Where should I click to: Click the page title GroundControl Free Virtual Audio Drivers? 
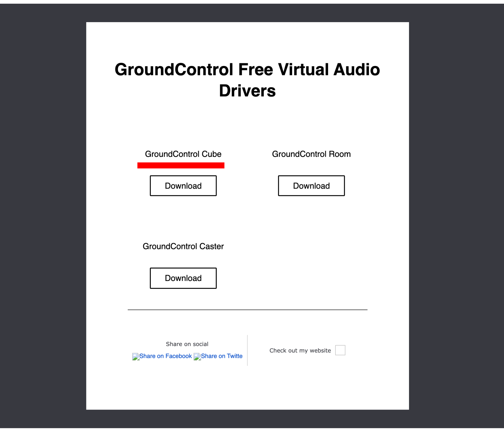click(x=247, y=80)
